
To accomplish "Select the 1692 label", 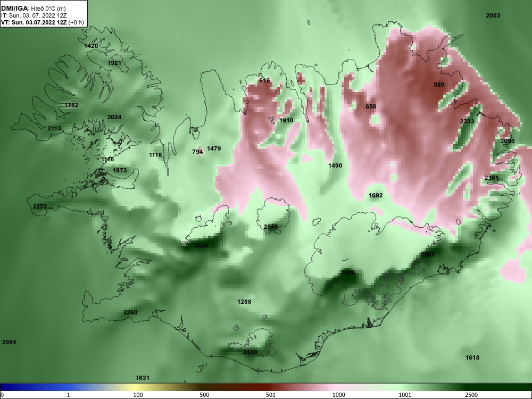I will (x=376, y=195).
